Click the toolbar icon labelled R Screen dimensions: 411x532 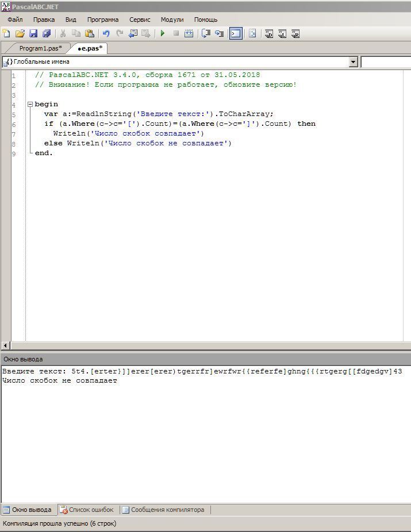(x=295, y=33)
